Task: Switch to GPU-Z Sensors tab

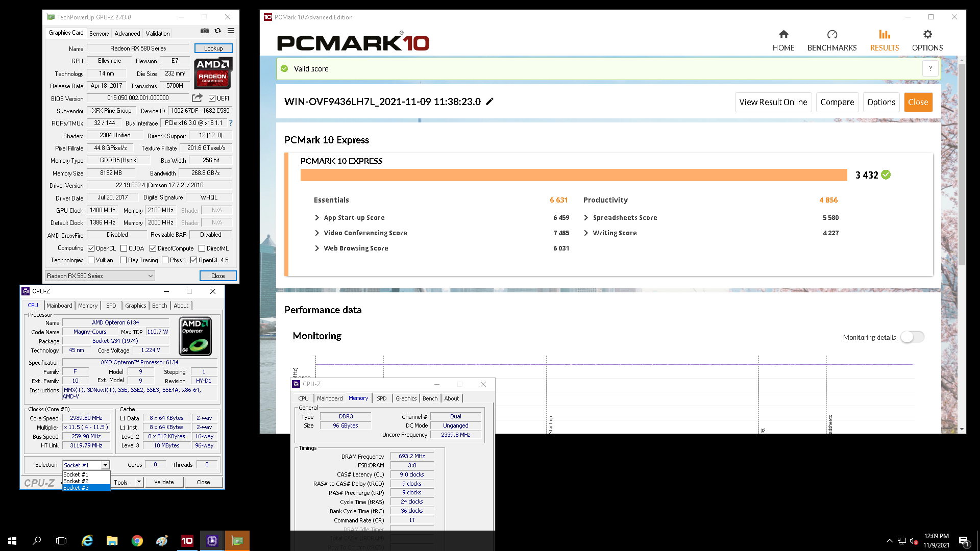Action: click(x=99, y=34)
